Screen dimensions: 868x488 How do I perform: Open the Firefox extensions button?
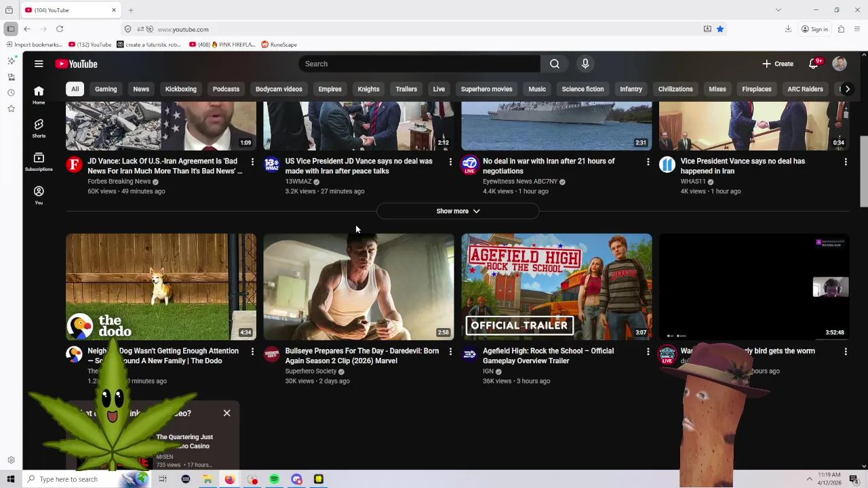click(841, 29)
